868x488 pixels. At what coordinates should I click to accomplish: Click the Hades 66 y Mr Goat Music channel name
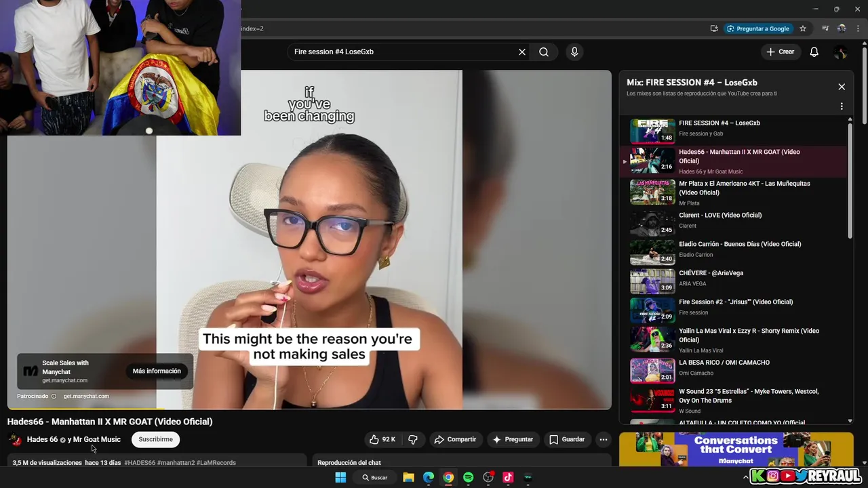[x=74, y=439]
